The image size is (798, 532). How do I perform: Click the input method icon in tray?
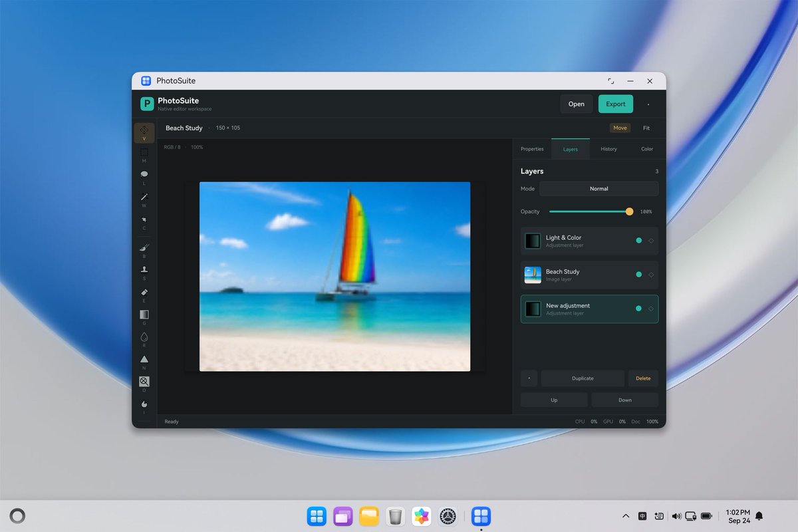pyautogui.click(x=642, y=516)
